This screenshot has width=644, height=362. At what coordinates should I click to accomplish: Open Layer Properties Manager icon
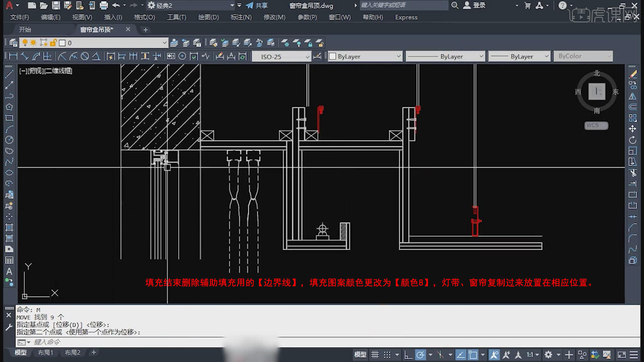click(13, 43)
